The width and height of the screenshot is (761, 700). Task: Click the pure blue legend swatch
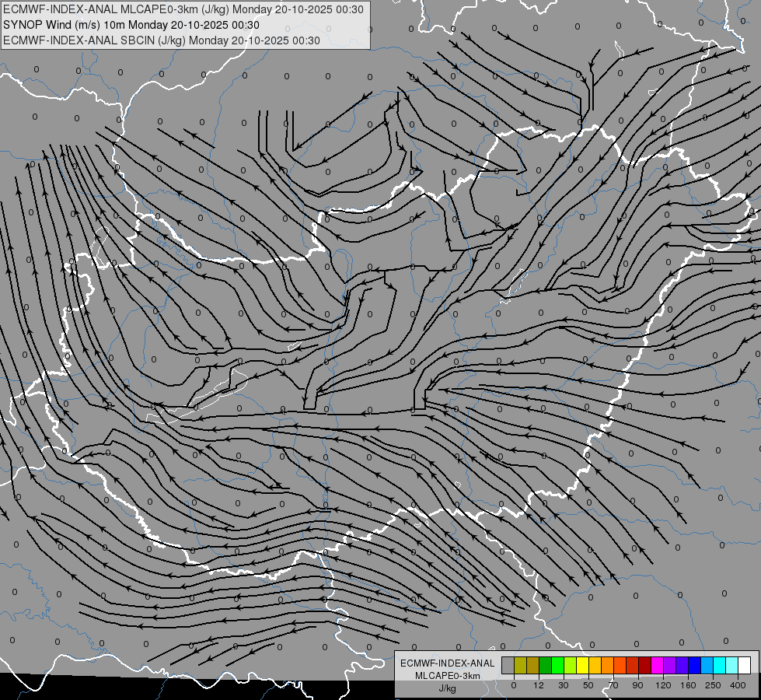694,665
